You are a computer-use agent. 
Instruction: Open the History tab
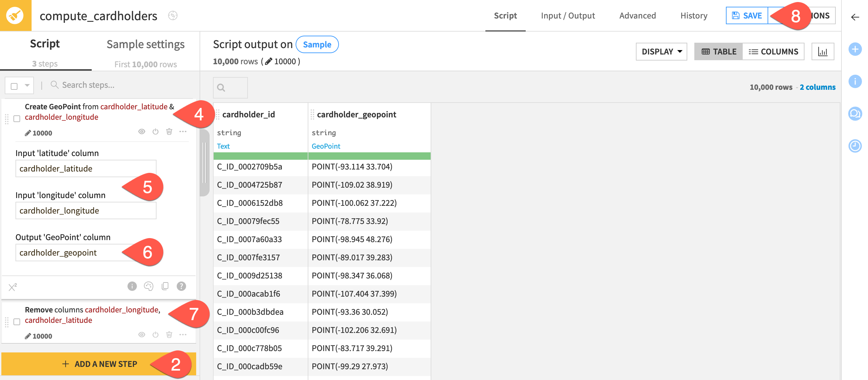coord(694,15)
